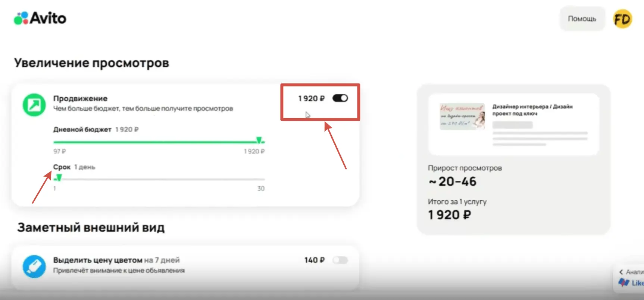This screenshot has width=644, height=300.
Task: Open the Avito logo home link
Action: coord(40,18)
